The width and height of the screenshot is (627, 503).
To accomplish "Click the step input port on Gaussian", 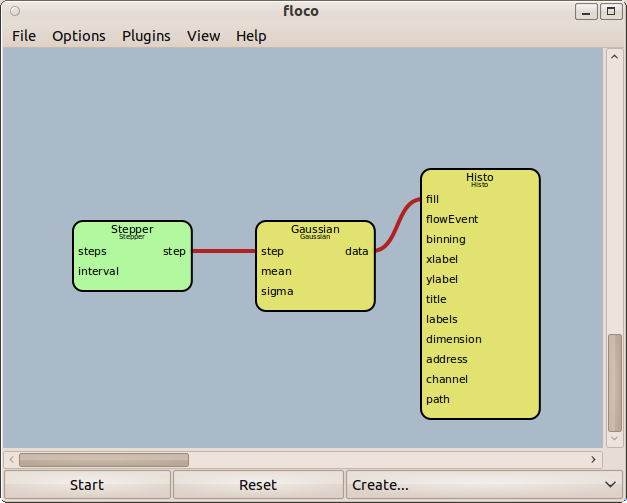I will click(x=272, y=252).
